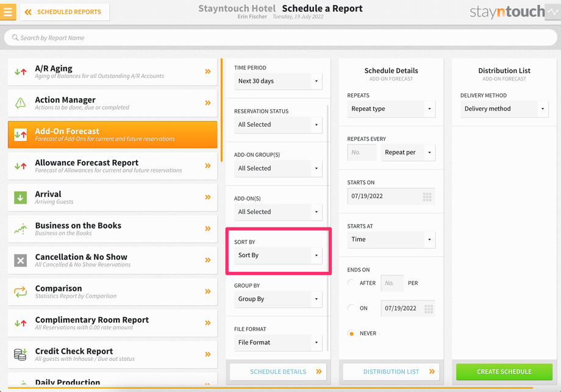Screen dimensions: 561x392
Task: Open the Group By dropdown
Action: coord(278,299)
